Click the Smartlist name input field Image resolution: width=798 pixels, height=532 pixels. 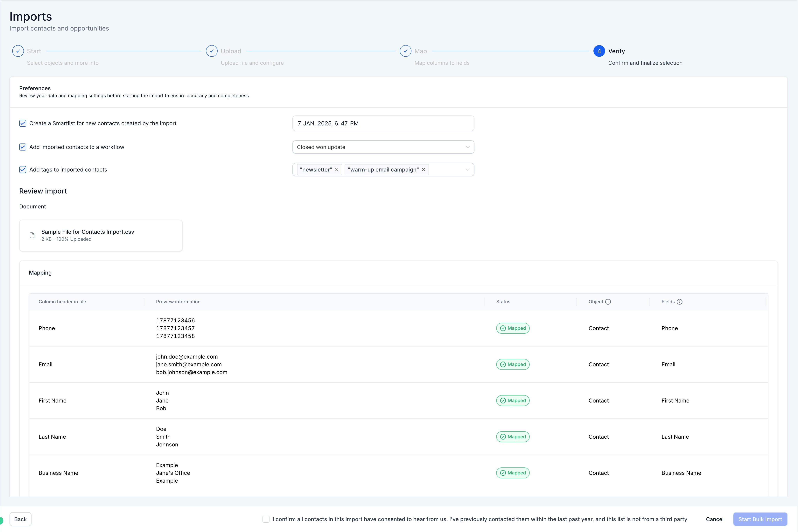[383, 123]
